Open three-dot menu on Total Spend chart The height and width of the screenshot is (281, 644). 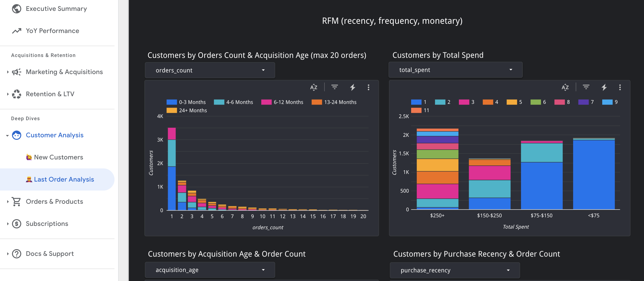pos(620,87)
